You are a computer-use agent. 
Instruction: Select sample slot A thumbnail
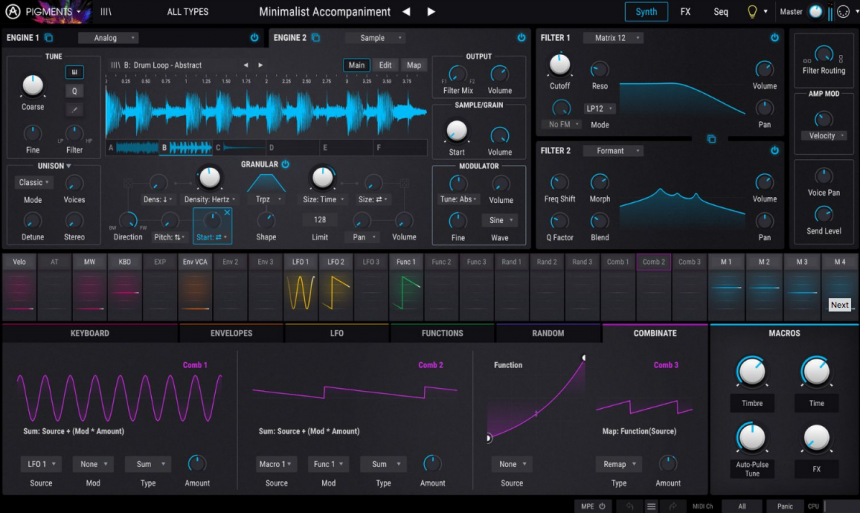[131, 148]
